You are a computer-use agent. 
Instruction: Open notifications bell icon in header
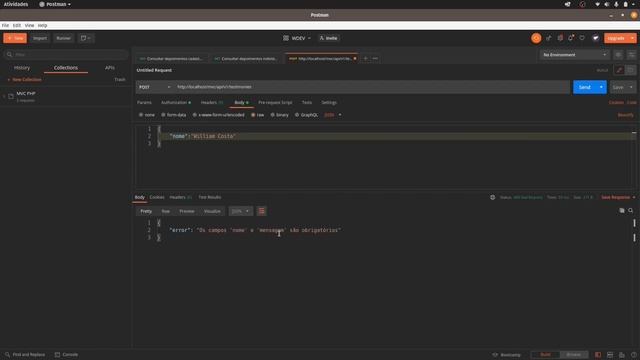pos(571,38)
